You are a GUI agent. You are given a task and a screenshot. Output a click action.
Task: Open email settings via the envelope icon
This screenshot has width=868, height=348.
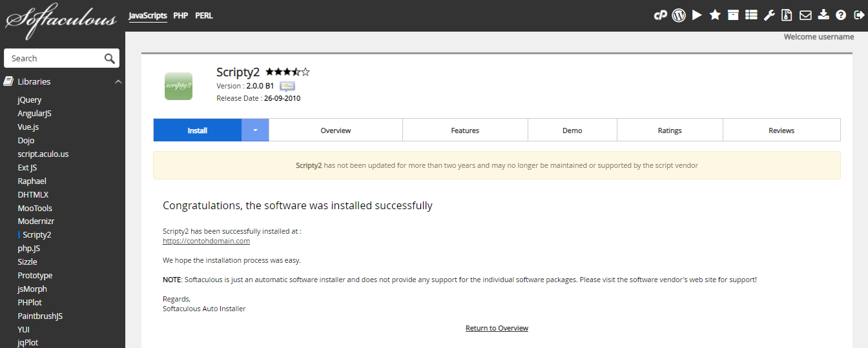tap(805, 15)
